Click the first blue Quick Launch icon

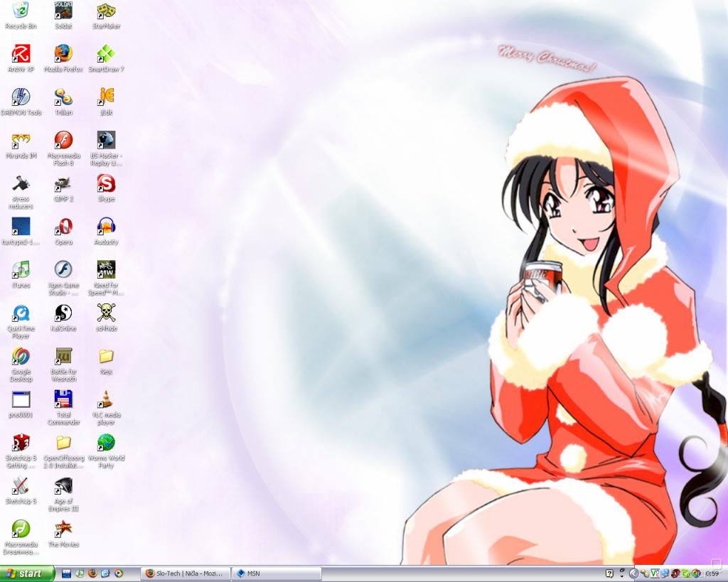click(66, 573)
